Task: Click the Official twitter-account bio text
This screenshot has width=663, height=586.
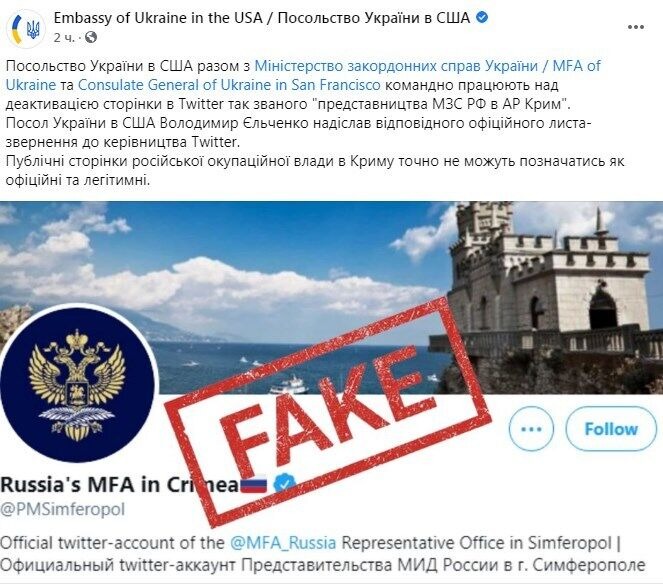Action: click(323, 553)
